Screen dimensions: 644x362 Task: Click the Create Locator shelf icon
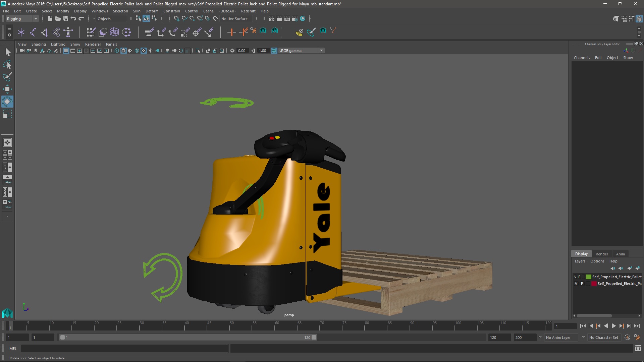pyautogui.click(x=21, y=32)
